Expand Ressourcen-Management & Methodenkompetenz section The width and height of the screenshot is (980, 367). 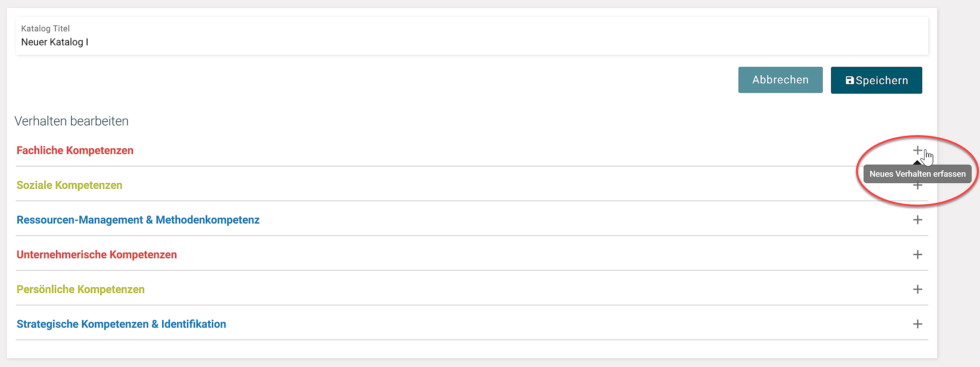[x=138, y=220]
